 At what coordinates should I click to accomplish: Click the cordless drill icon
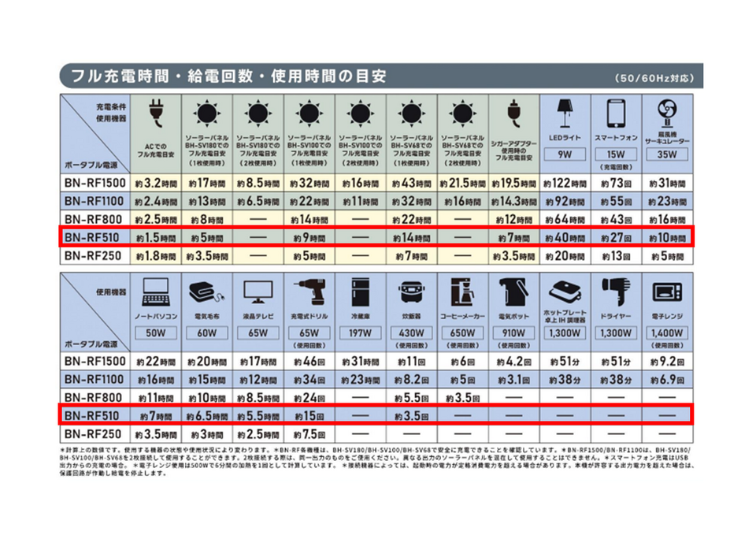pyautogui.click(x=309, y=293)
